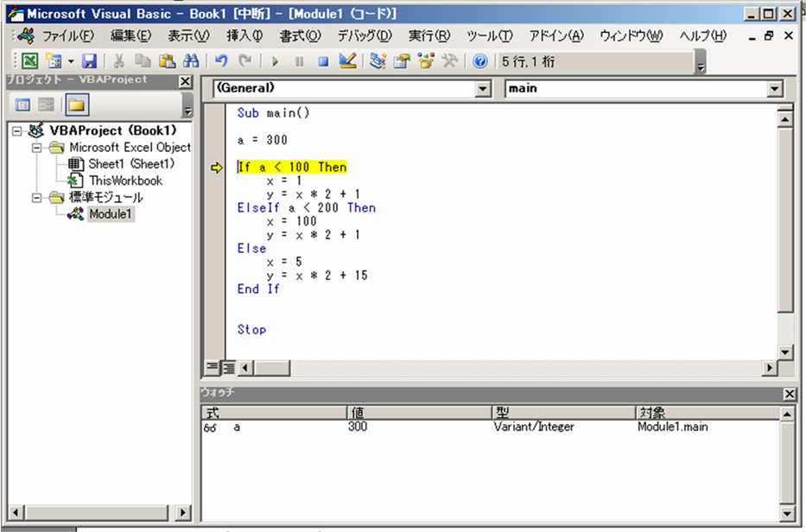806x532 pixels.
Task: Click the Find binoculars icon
Action: (x=191, y=61)
